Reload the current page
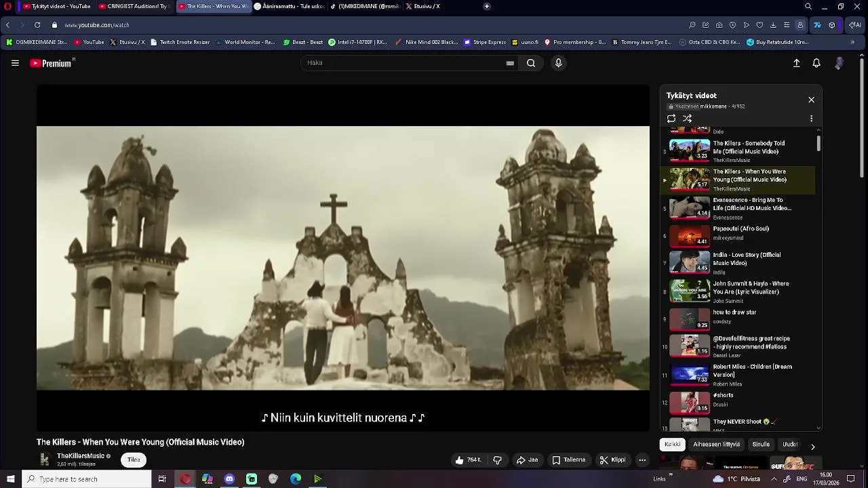The image size is (868, 488). 37,25
